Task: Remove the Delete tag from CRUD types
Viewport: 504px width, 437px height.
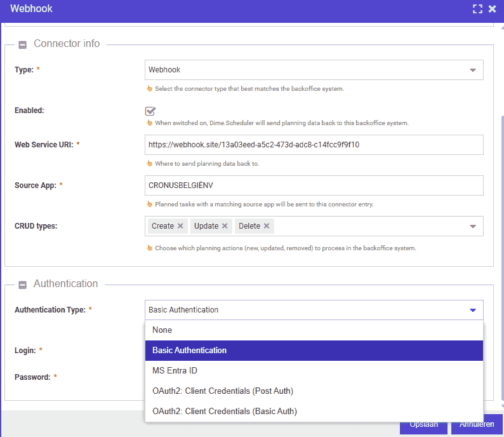Action: click(267, 226)
